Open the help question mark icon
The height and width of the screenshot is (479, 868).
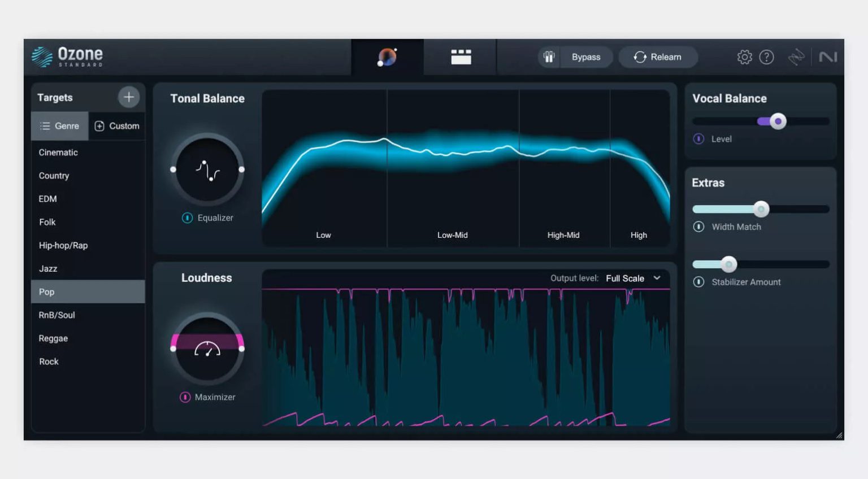point(766,57)
